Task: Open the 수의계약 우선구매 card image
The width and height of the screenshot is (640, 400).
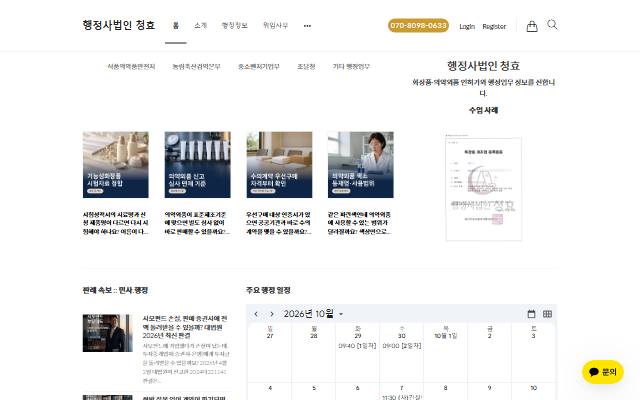Action: point(279,164)
